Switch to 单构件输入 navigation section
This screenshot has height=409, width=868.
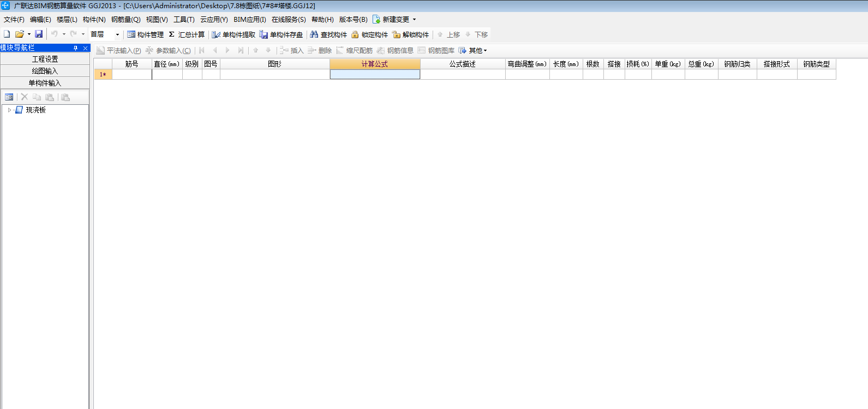click(x=45, y=83)
